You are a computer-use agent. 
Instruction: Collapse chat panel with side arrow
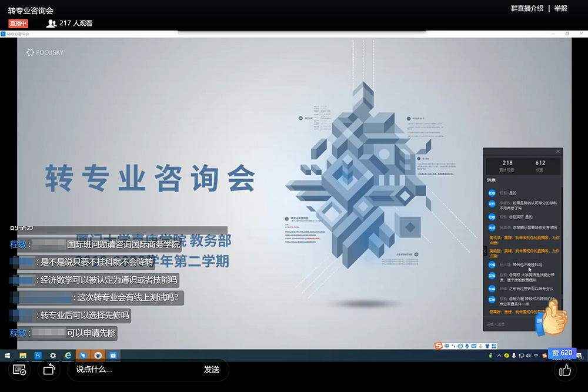[485, 251]
